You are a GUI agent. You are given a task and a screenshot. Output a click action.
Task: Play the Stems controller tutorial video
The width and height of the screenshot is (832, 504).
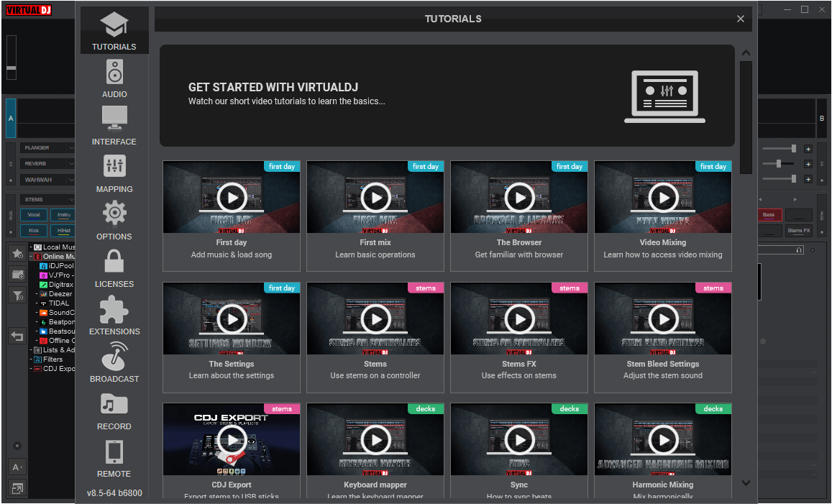pos(375,319)
